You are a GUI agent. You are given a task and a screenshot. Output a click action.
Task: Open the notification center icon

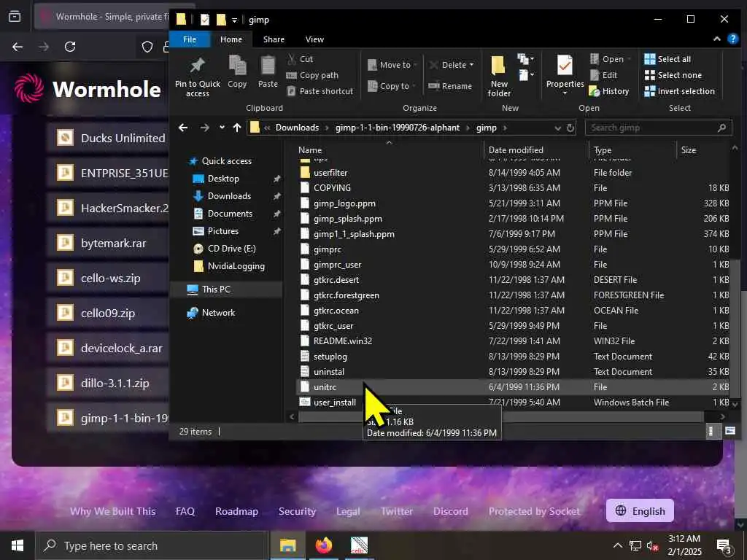point(723,545)
